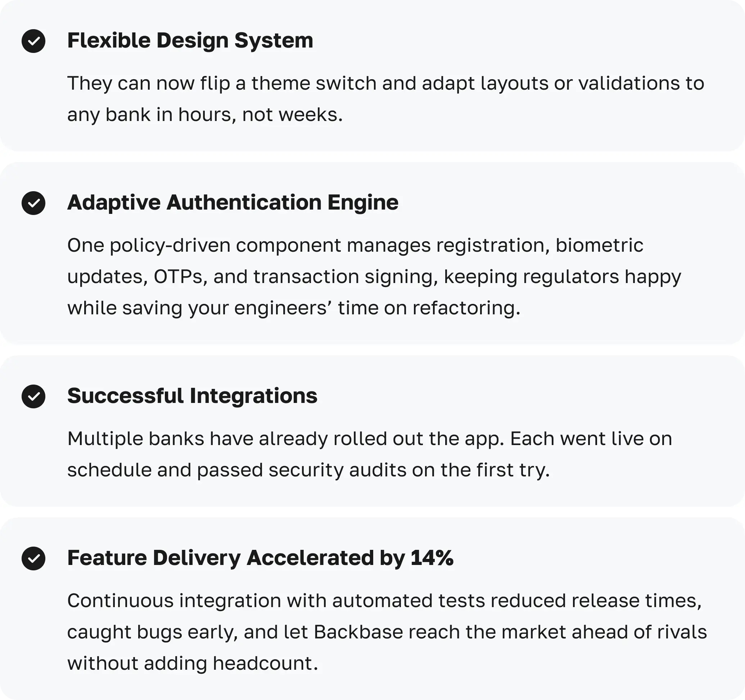
Task: Select the check icon beside Successful Integrations
Action: [33, 396]
